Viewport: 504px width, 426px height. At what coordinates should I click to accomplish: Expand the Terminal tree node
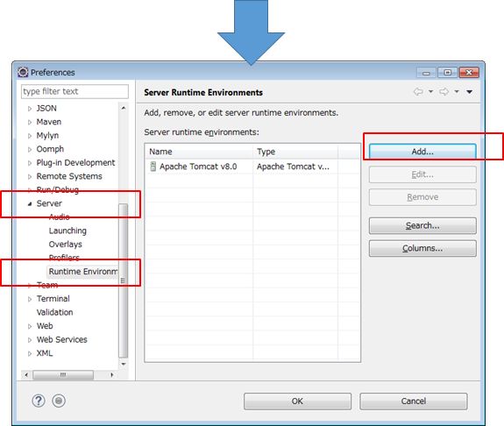coord(30,299)
